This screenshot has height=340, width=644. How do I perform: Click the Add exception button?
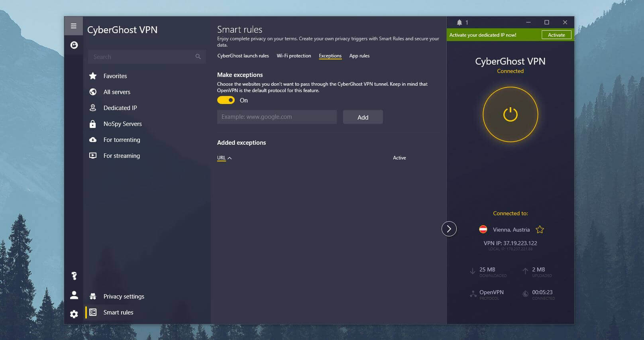[363, 117]
